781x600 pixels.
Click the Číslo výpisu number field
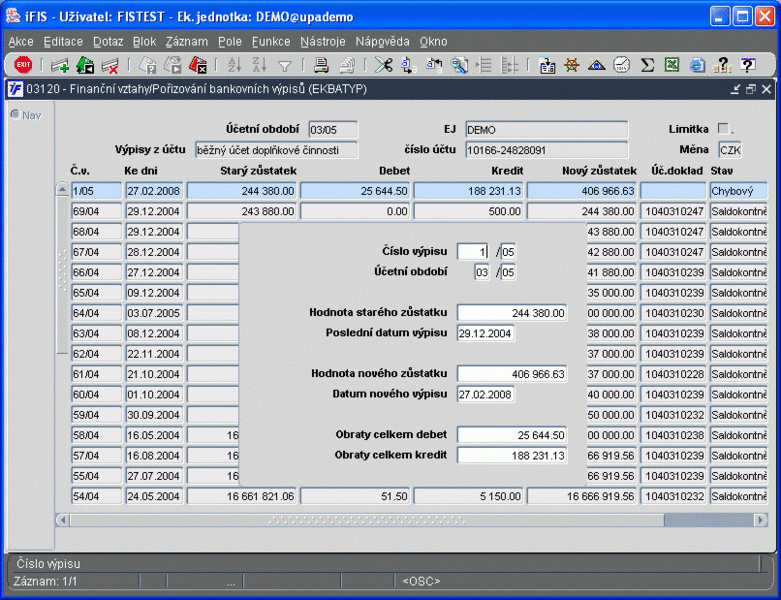(x=471, y=252)
